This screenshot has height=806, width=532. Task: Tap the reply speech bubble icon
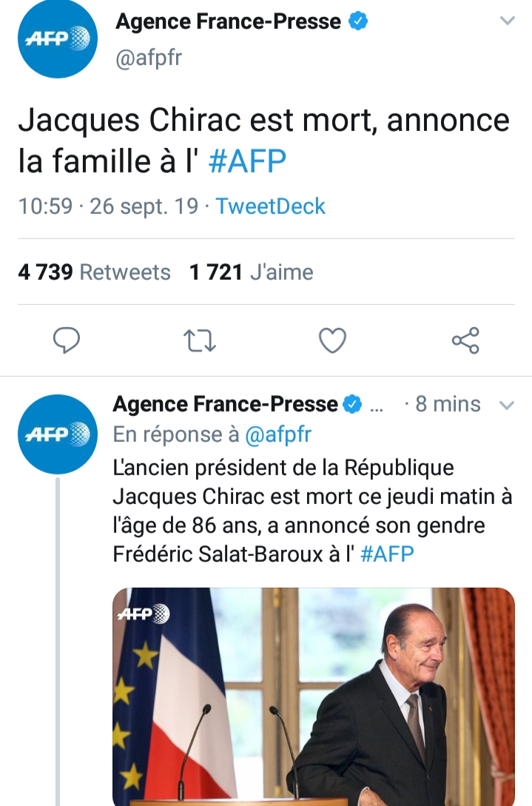[67, 340]
